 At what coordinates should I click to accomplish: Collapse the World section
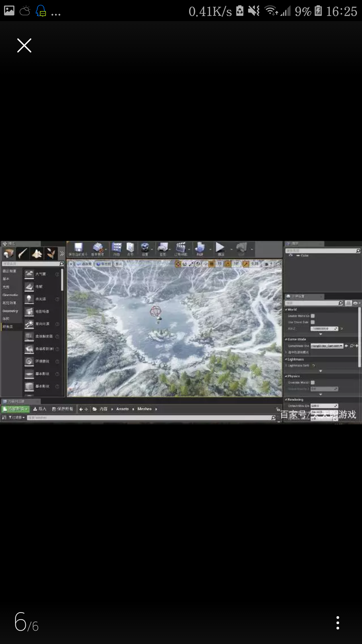pyautogui.click(x=286, y=310)
